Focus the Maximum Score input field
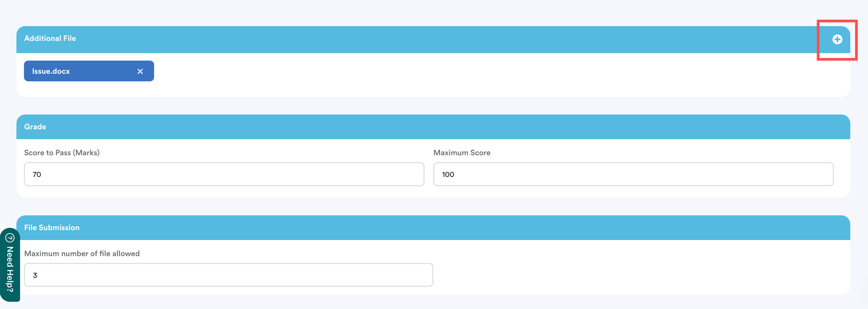This screenshot has width=868, height=309. coord(633,174)
